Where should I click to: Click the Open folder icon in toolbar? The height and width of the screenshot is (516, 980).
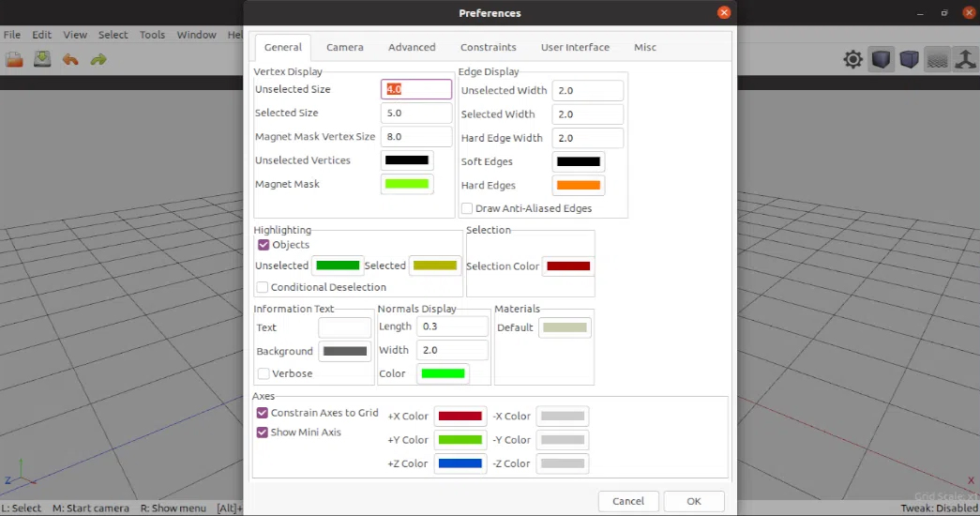(14, 59)
